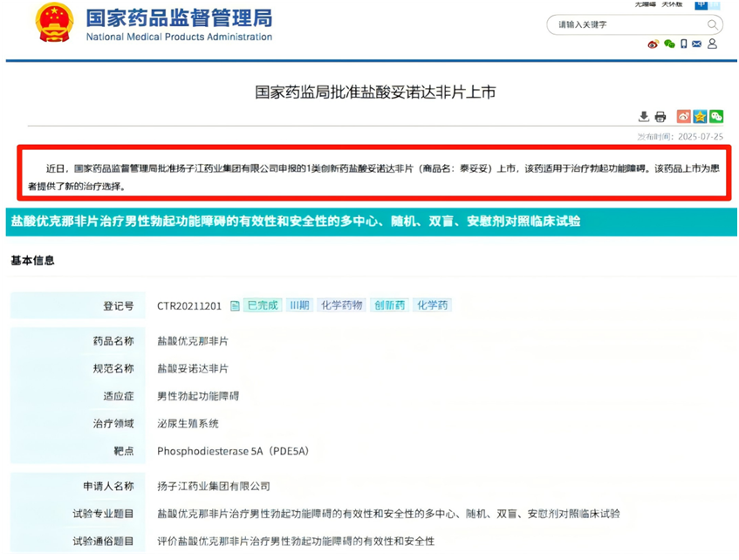Select registration number CTR20211201

(189, 306)
